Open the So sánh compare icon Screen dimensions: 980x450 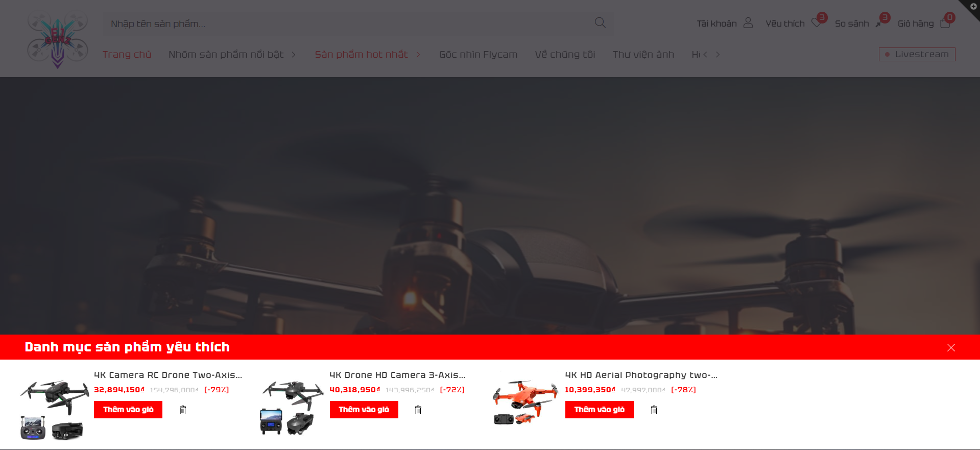pos(879,23)
